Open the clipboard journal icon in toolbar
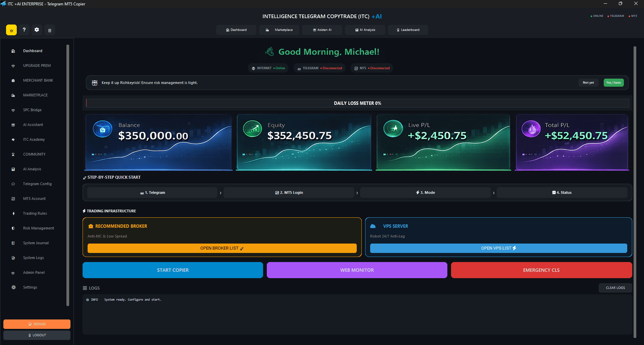This screenshot has width=644, height=345. click(x=49, y=30)
